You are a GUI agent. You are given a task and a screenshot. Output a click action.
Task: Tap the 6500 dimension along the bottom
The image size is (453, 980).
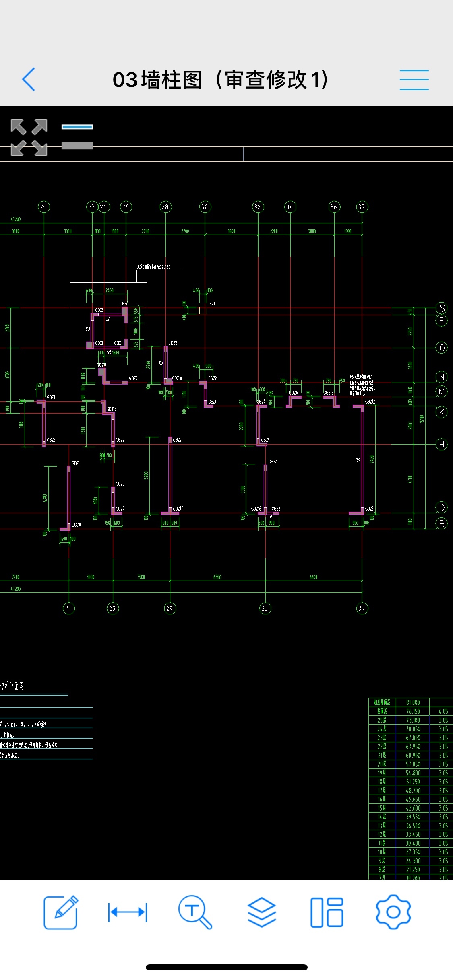point(217,577)
